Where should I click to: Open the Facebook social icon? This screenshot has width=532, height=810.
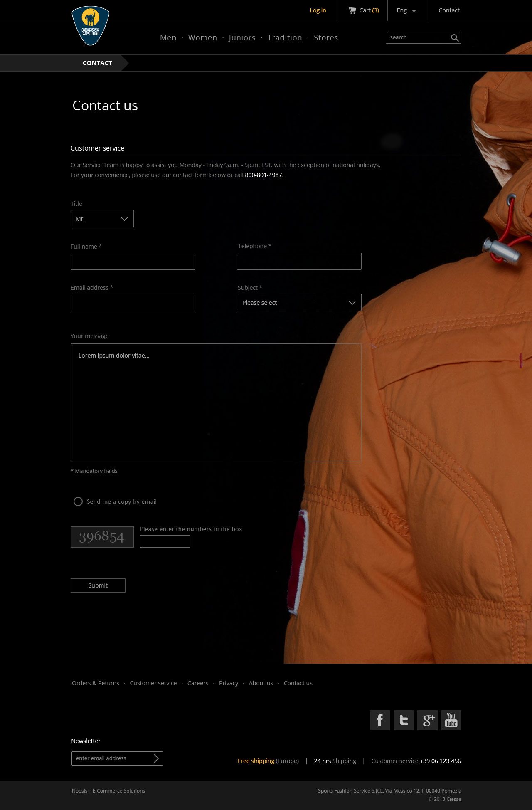pos(380,720)
